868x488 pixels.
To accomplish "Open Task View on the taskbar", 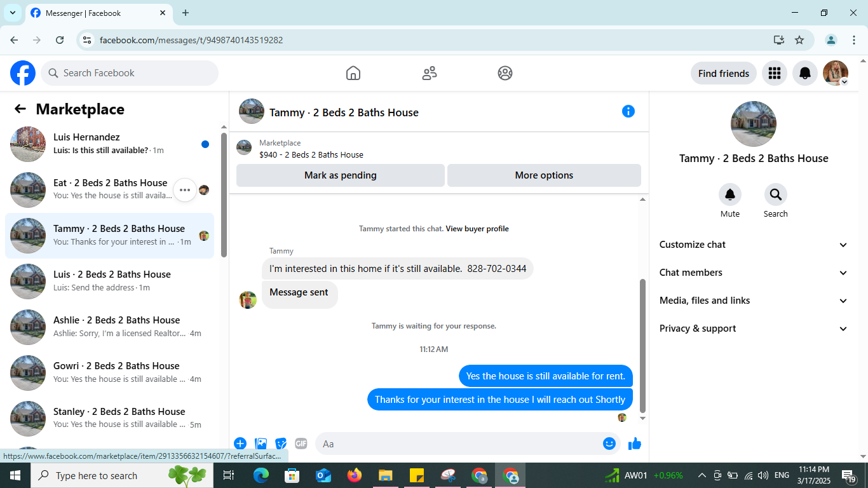I will (x=229, y=475).
